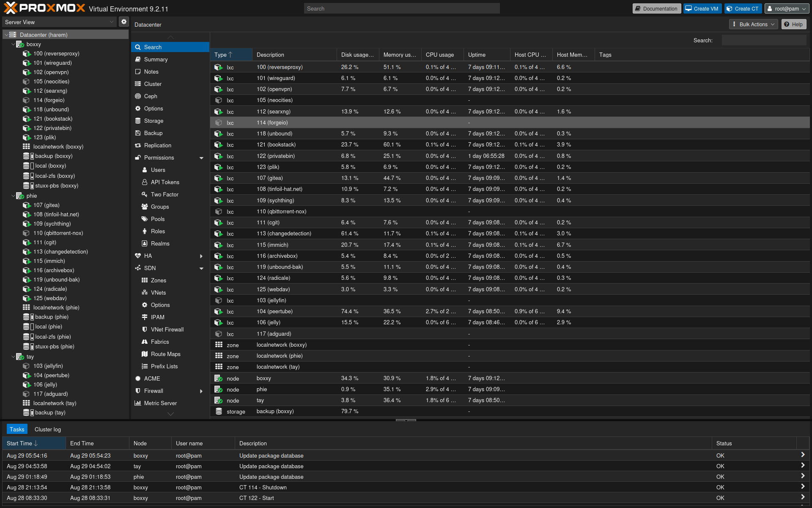Viewport: 812px width, 508px height.
Task: Sort tasks by Start Time column header
Action: coord(34,443)
